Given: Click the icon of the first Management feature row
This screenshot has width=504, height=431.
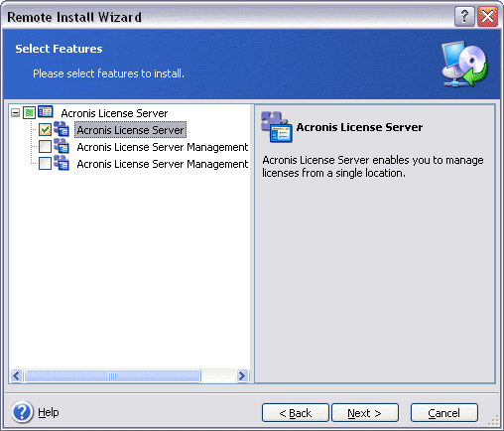Looking at the screenshot, I should (x=62, y=146).
